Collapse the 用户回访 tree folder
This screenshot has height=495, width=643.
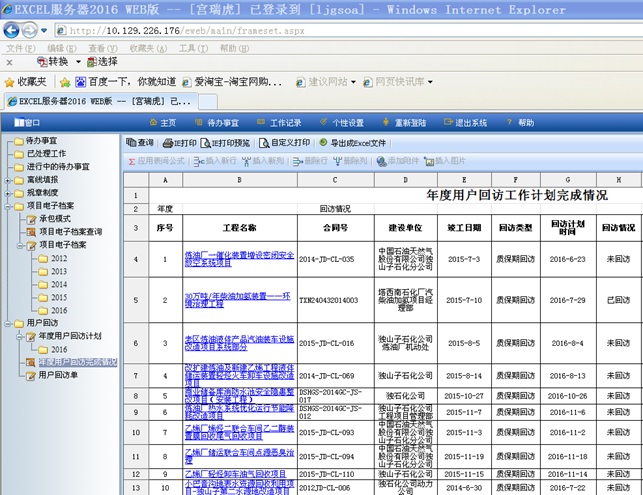tap(8, 324)
